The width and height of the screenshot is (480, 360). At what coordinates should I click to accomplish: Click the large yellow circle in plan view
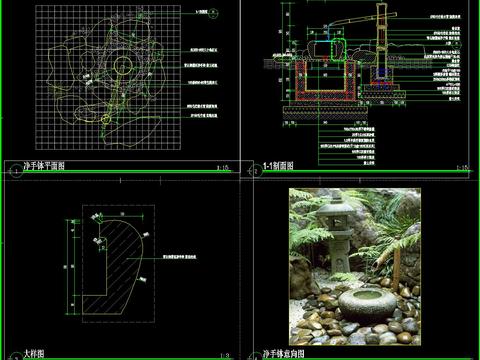tap(123, 65)
